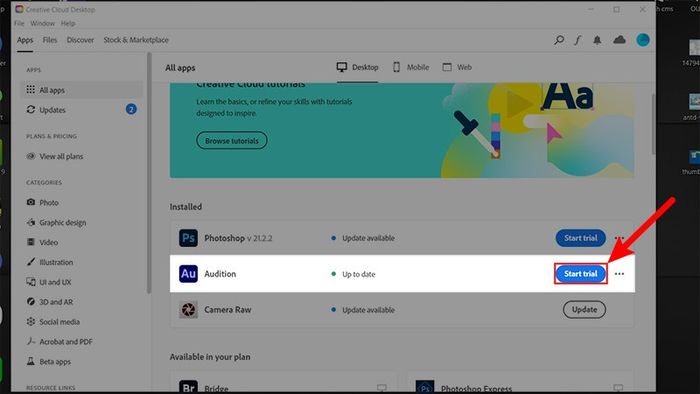Update Camera Raw
The image size is (700, 394).
pyautogui.click(x=584, y=309)
